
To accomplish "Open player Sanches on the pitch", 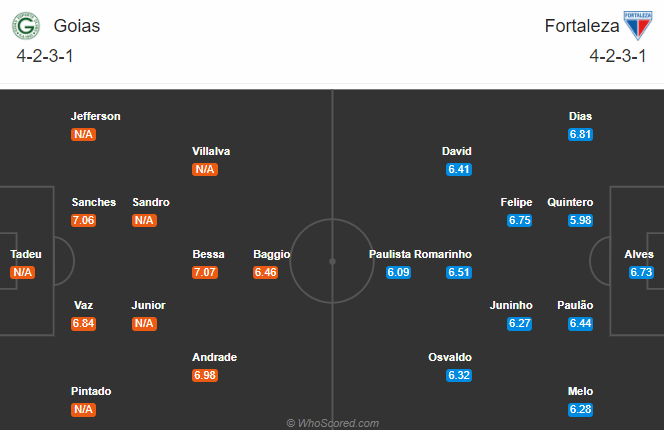I will (x=94, y=202).
